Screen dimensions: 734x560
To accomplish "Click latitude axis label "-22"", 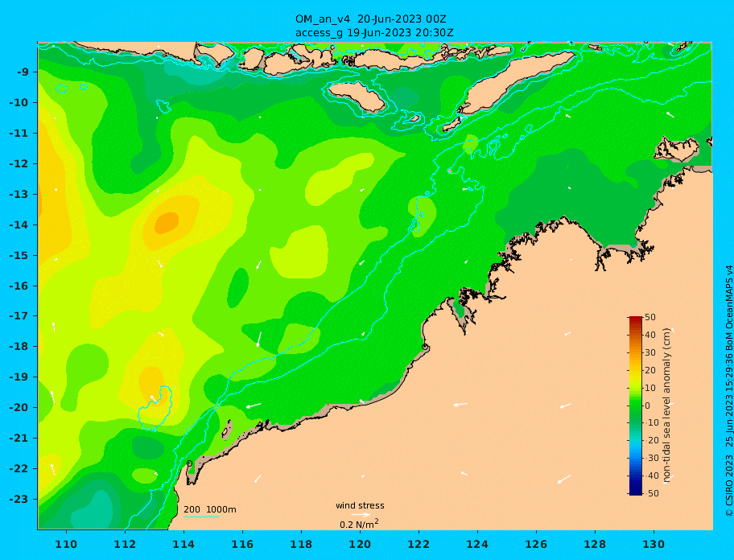I will click(x=19, y=469).
